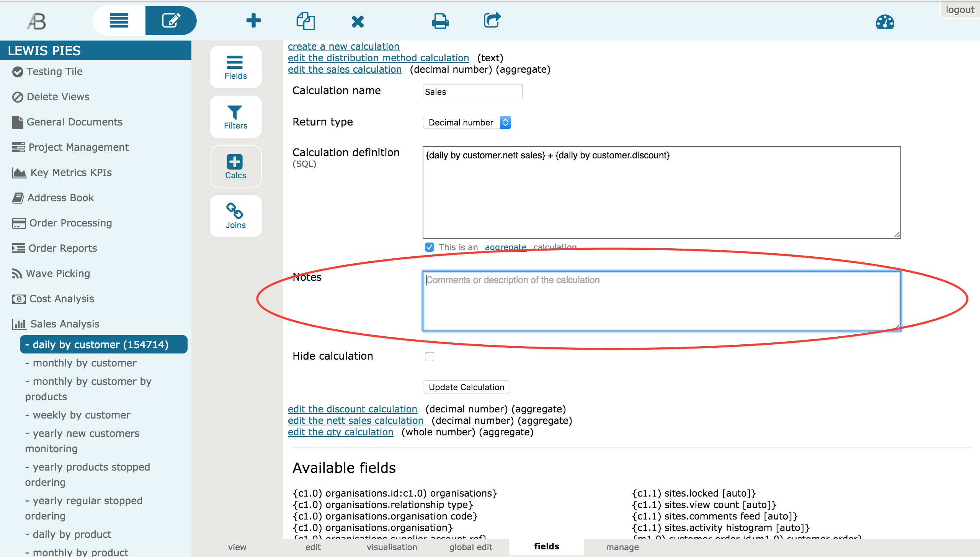Screen dimensions: 980x557
Task: Expand the Sales Analysis section in the sidebar
Action: (64, 324)
